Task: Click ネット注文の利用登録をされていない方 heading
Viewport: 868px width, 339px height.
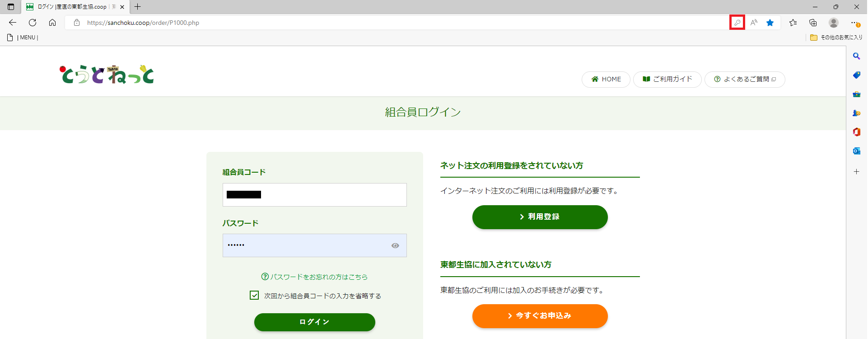Action: pyautogui.click(x=512, y=165)
